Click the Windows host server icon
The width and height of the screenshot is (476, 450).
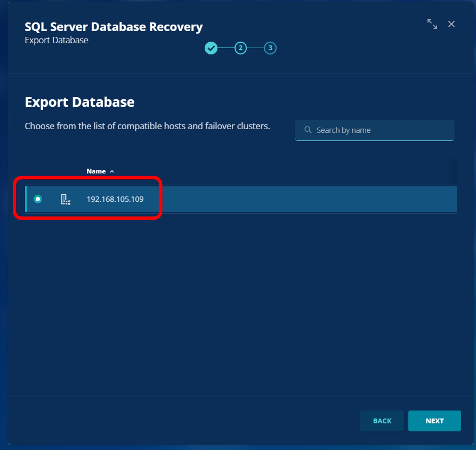pos(65,199)
